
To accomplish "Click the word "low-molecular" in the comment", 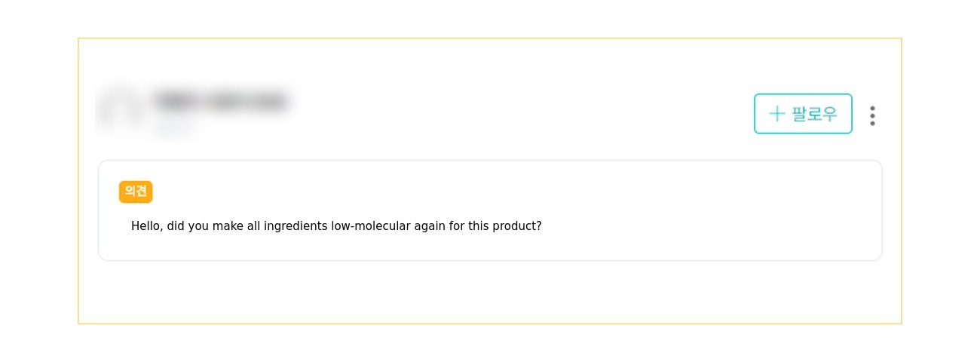I will pos(371,225).
